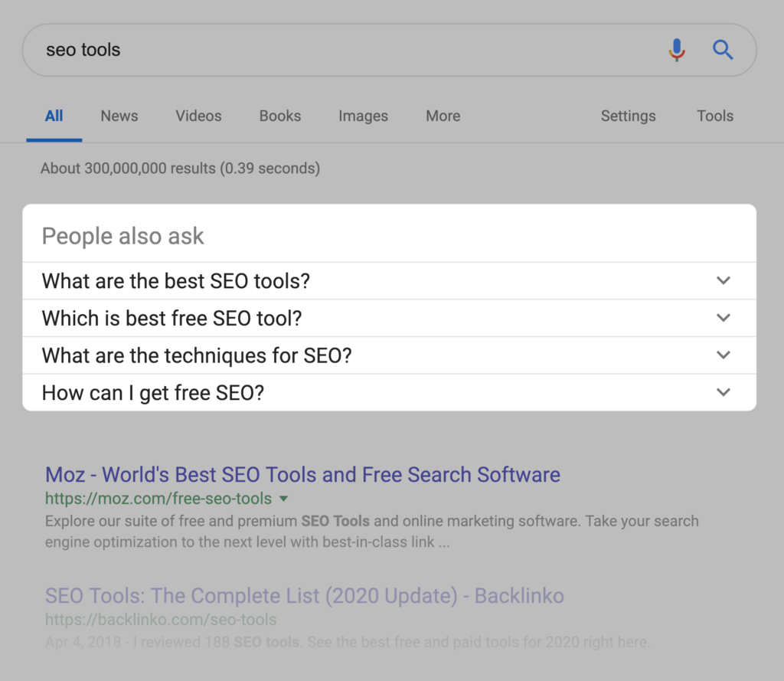This screenshot has height=681, width=784.
Task: Switch to the News tab
Action: 119,116
